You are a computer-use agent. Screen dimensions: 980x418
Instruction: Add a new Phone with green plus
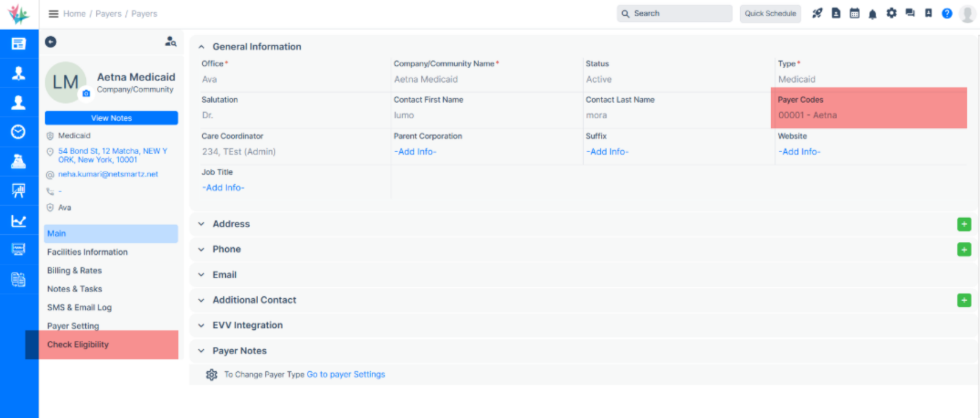click(x=964, y=249)
